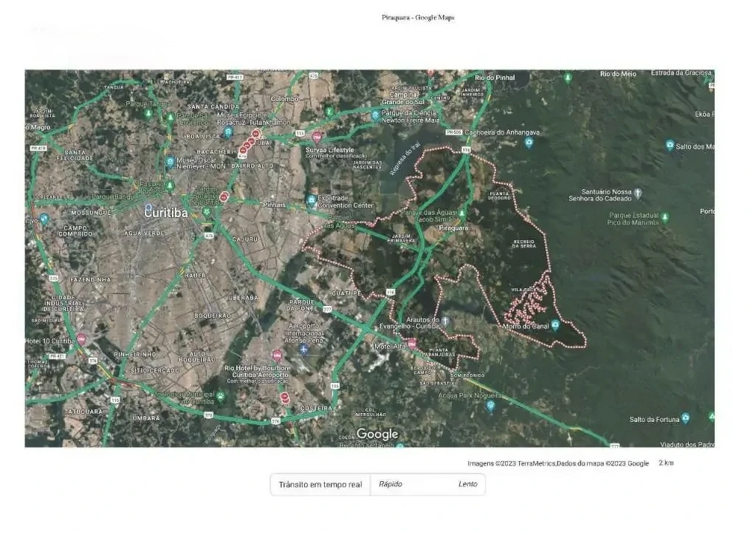Click the Cachoeira do Anhangava pin
This screenshot has width=756, height=535.
[x=529, y=143]
